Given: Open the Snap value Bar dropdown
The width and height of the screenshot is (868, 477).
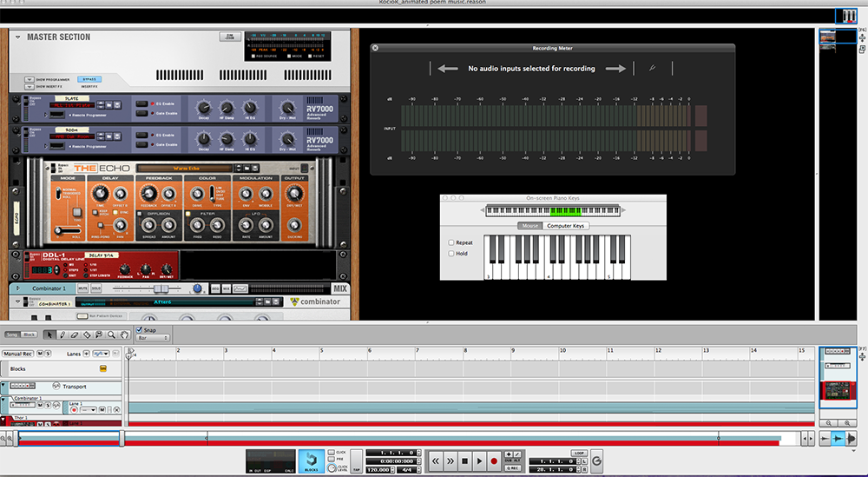Looking at the screenshot, I should (153, 338).
